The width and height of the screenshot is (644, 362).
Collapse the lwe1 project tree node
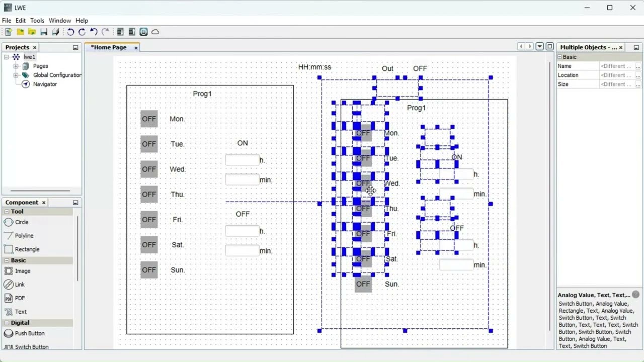[7, 57]
